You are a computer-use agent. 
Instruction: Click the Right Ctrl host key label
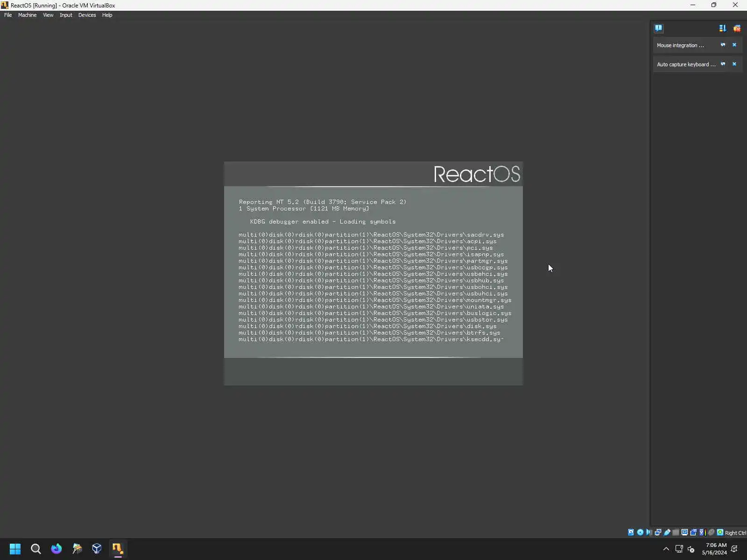(735, 533)
